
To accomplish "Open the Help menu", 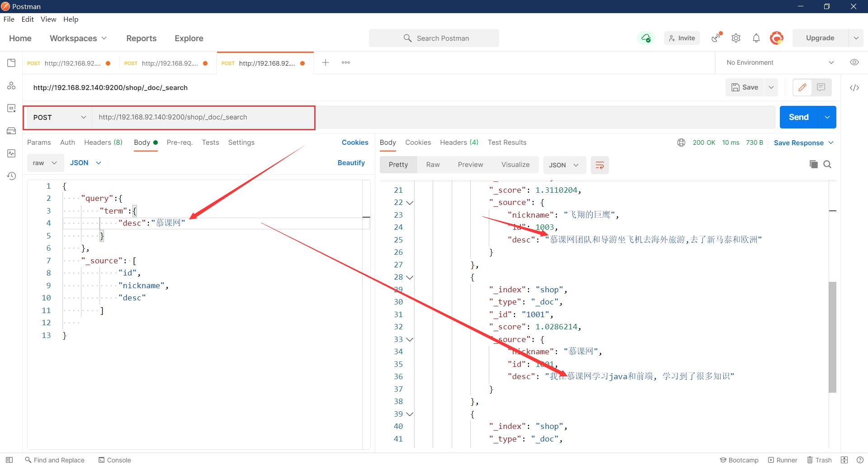I will 71,19.
